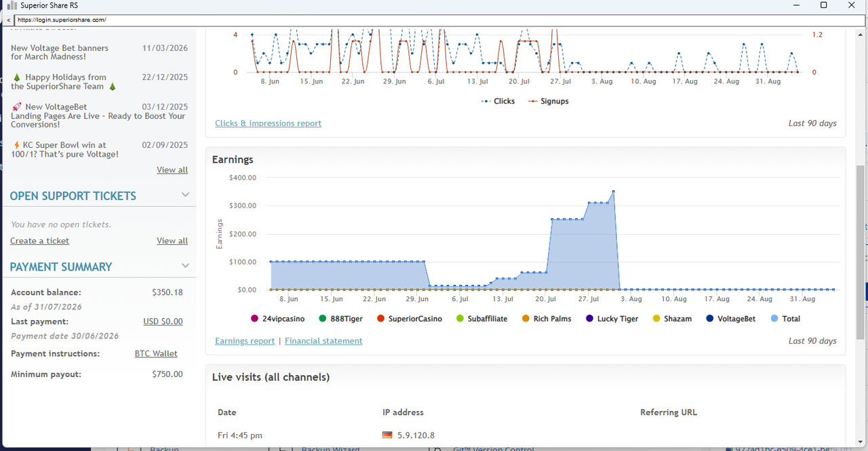Open the Earnings report link
The height and width of the screenshot is (451, 868).
(245, 341)
